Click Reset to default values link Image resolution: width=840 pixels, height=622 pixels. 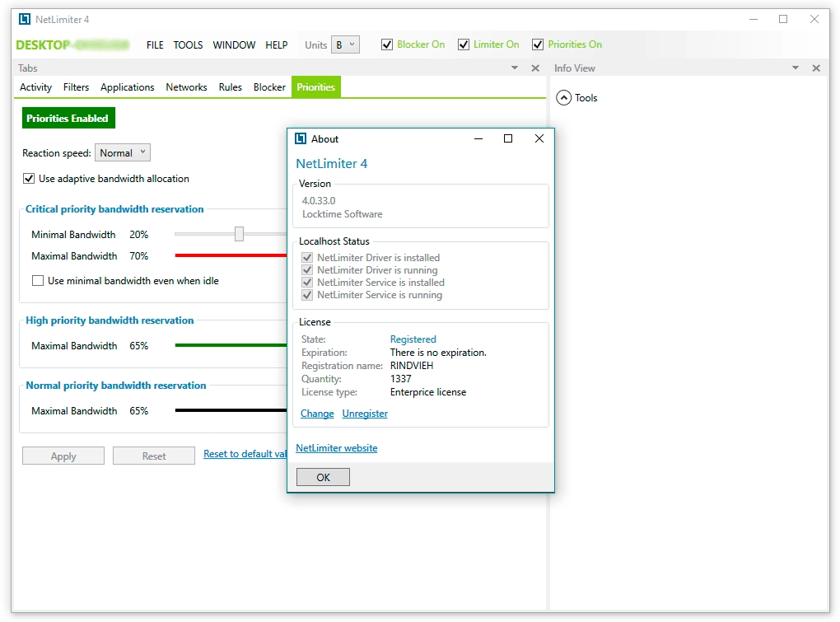click(x=245, y=454)
